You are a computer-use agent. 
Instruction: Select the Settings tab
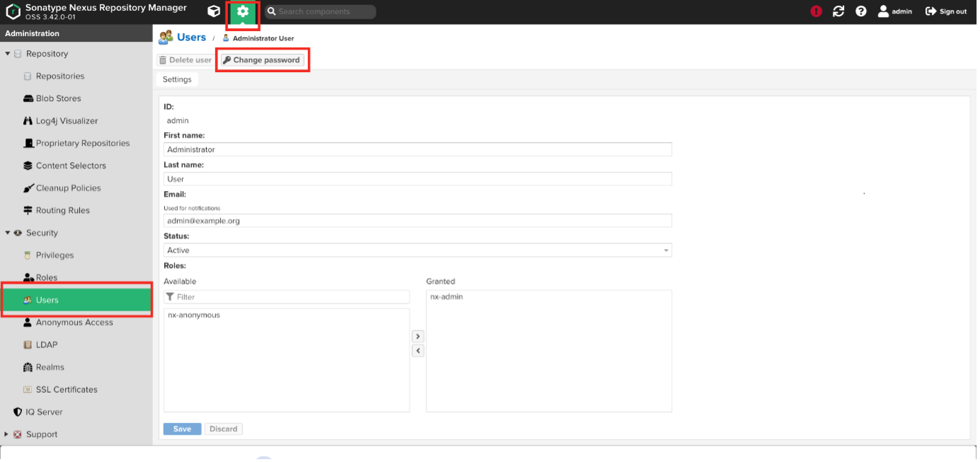[177, 79]
